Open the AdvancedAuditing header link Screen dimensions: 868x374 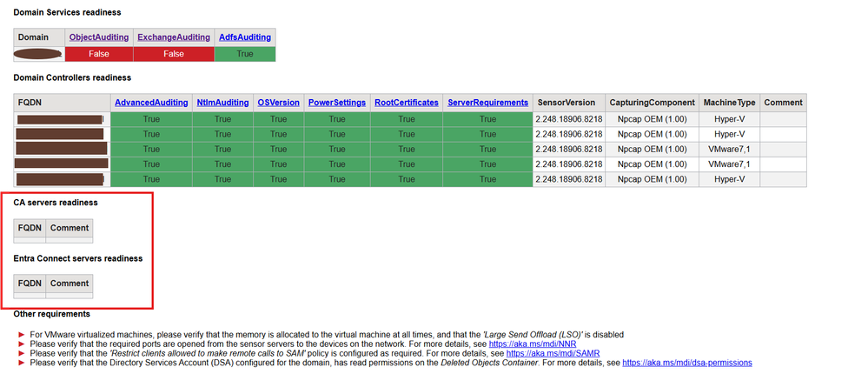[x=151, y=103]
